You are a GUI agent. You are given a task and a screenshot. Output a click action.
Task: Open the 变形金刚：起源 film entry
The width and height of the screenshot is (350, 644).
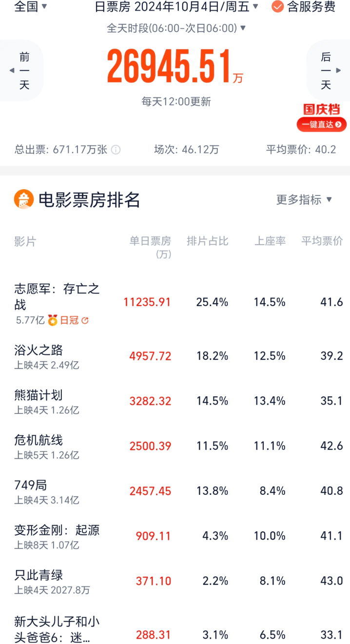click(x=57, y=530)
